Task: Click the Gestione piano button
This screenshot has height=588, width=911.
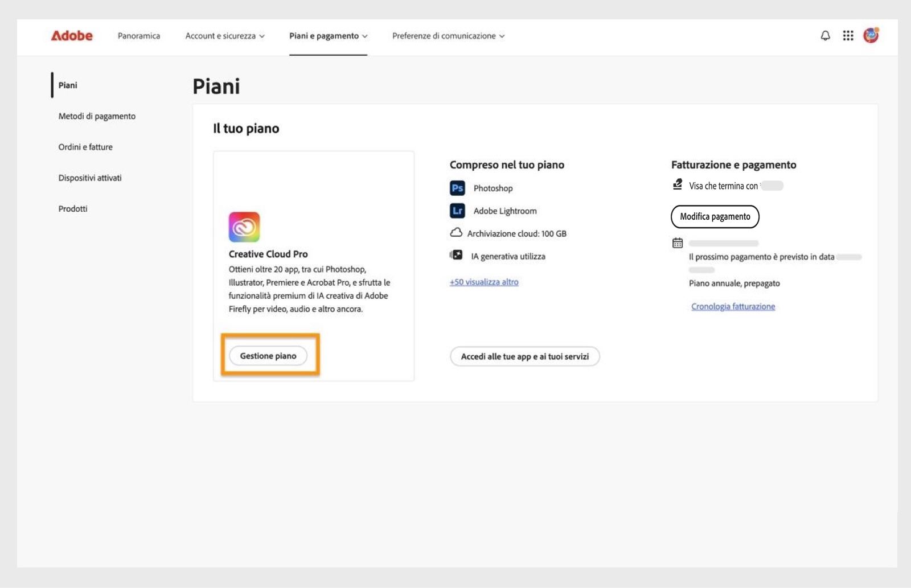Action: (x=268, y=356)
